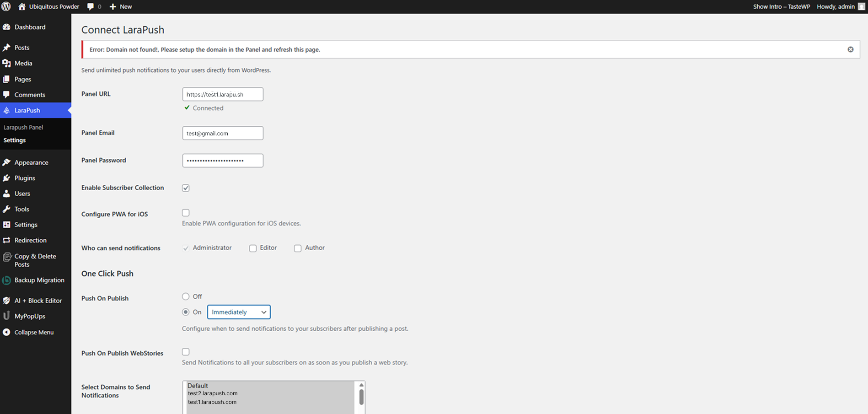Image resolution: width=868 pixels, height=414 pixels.
Task: Click the Tools wrench icon
Action: [6, 209]
